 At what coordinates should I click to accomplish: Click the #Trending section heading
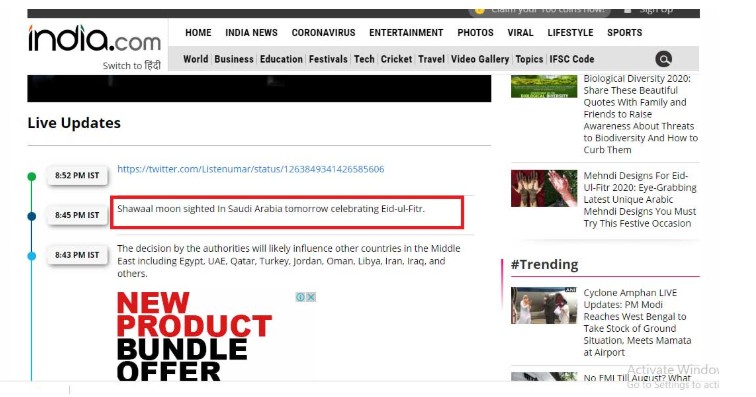click(545, 264)
